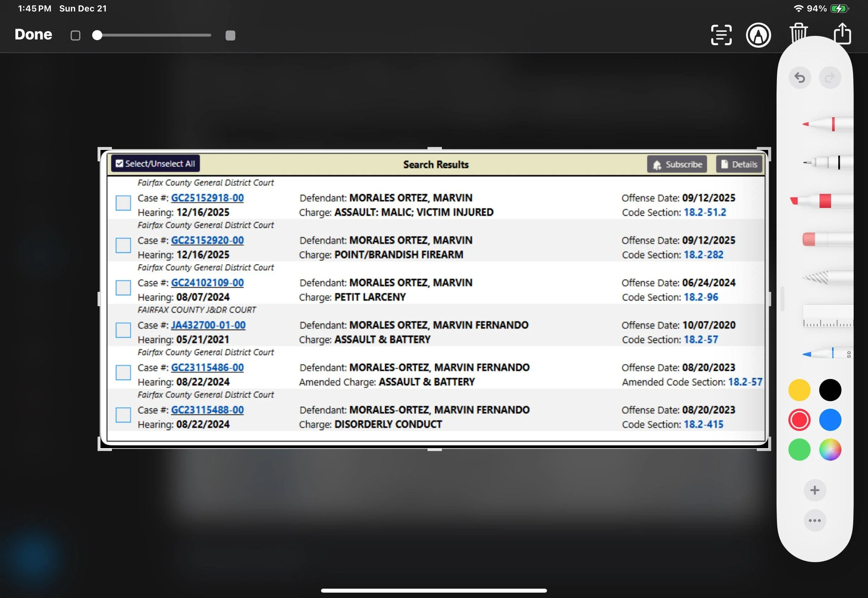
Task: Click the Subscribe button in results header
Action: 676,165
